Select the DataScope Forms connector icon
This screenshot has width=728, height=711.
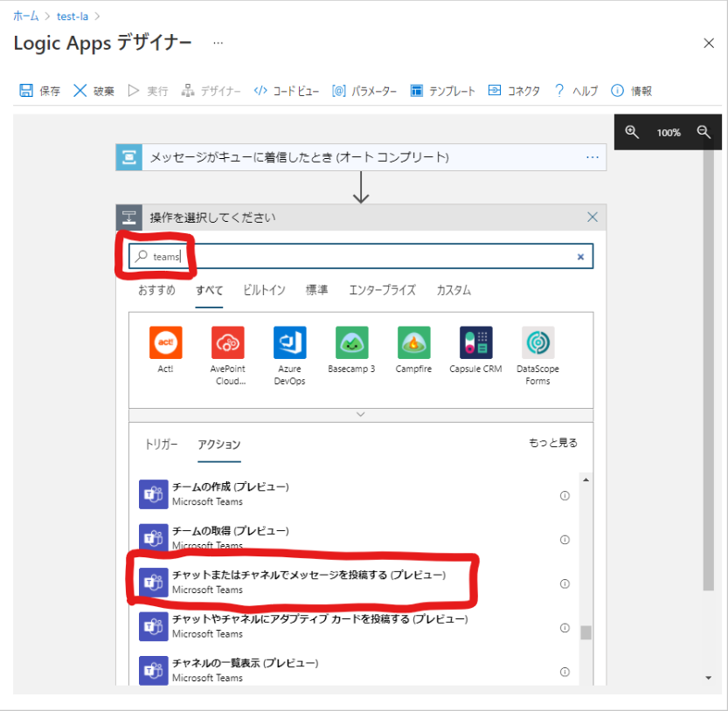(538, 342)
